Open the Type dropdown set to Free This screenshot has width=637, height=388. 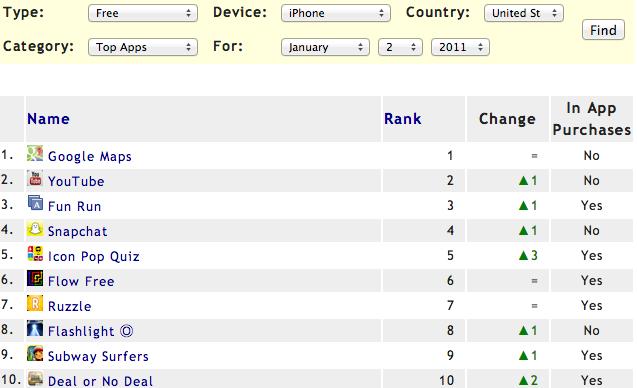click(143, 13)
